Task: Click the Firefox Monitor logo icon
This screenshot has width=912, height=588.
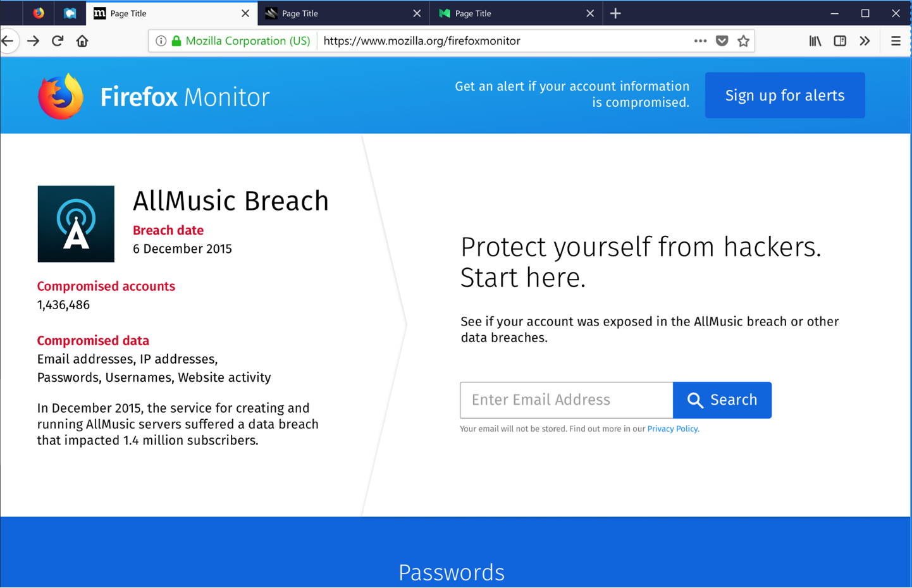Action: pyautogui.click(x=61, y=96)
